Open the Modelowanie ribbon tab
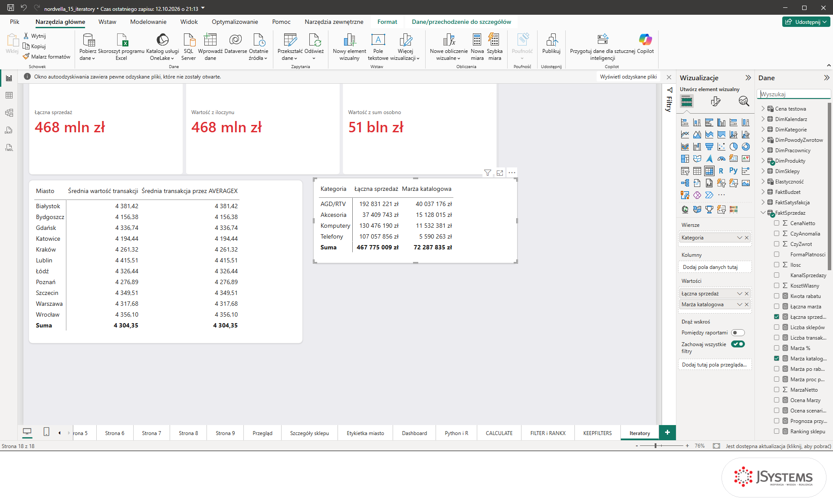The height and width of the screenshot is (504, 833). 148,22
